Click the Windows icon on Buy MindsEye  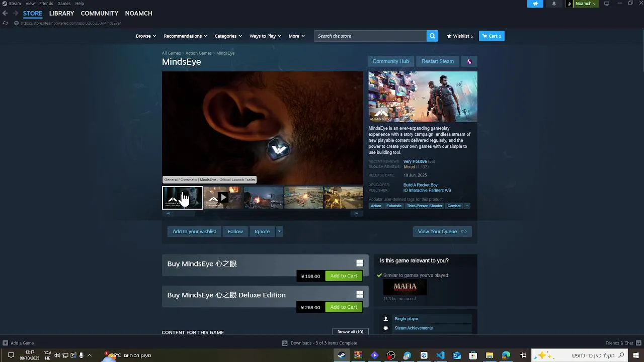[360, 263]
